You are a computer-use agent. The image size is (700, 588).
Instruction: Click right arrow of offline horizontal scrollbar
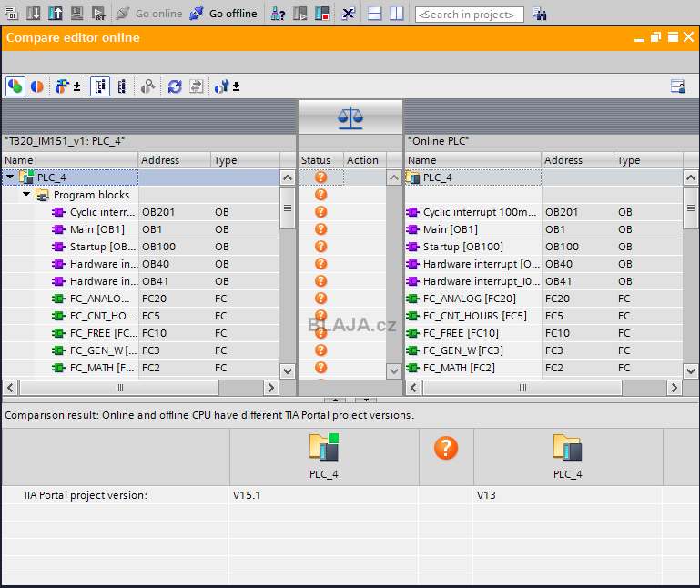click(271, 388)
